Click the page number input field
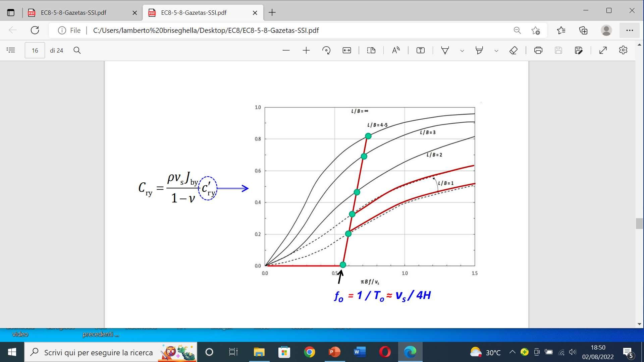Image resolution: width=644 pixels, height=362 pixels. tap(35, 50)
